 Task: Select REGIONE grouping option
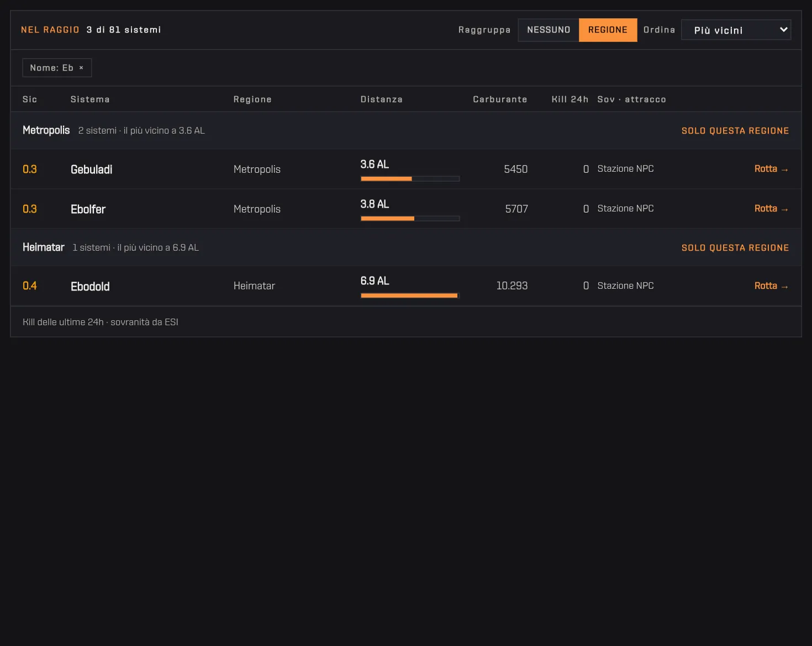[x=608, y=30]
